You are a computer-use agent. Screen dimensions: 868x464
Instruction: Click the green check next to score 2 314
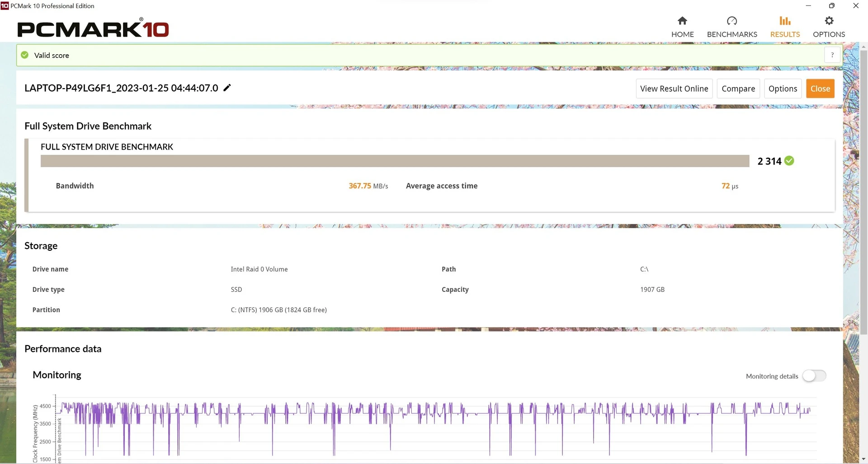[789, 161]
